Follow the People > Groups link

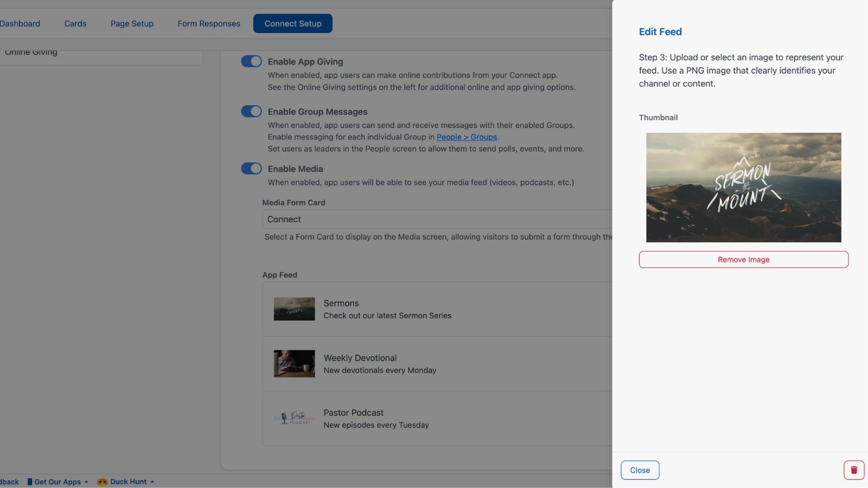coord(467,137)
